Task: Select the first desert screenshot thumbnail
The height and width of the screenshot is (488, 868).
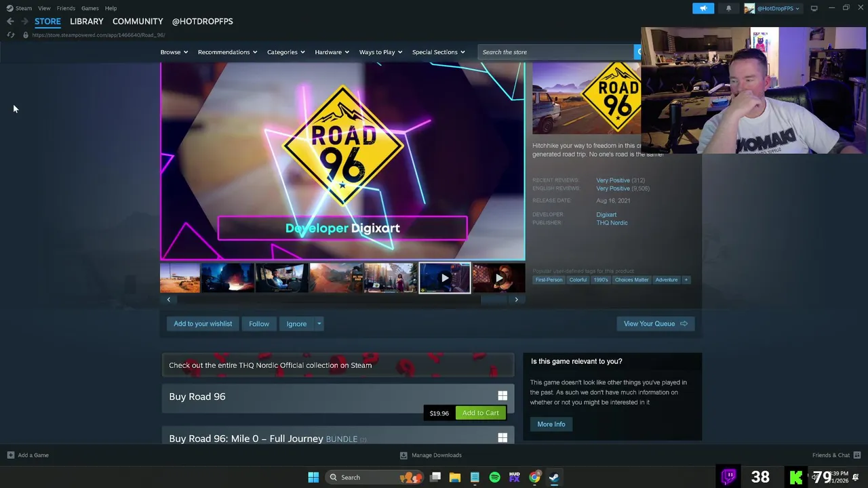Action: point(180,278)
